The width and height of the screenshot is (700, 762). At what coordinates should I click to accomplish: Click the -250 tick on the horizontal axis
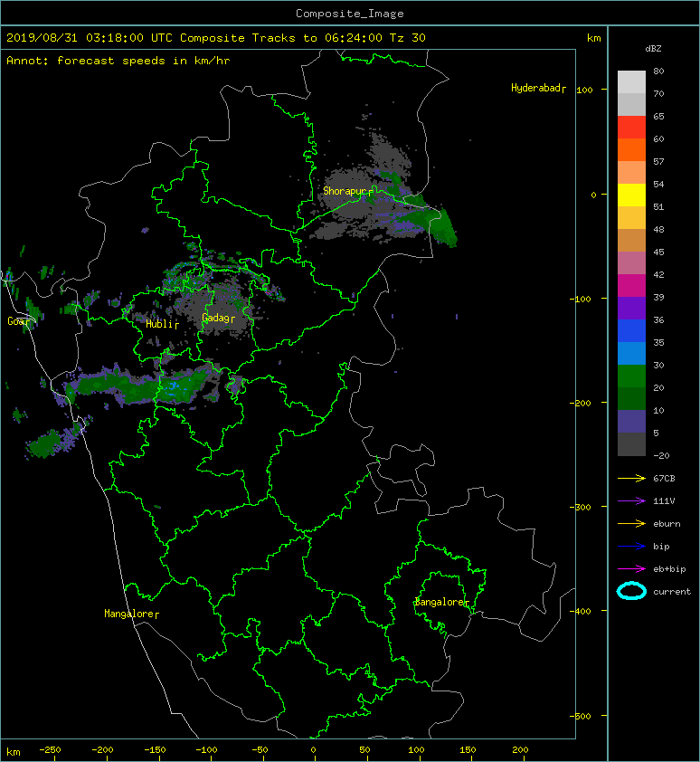[x=50, y=750]
